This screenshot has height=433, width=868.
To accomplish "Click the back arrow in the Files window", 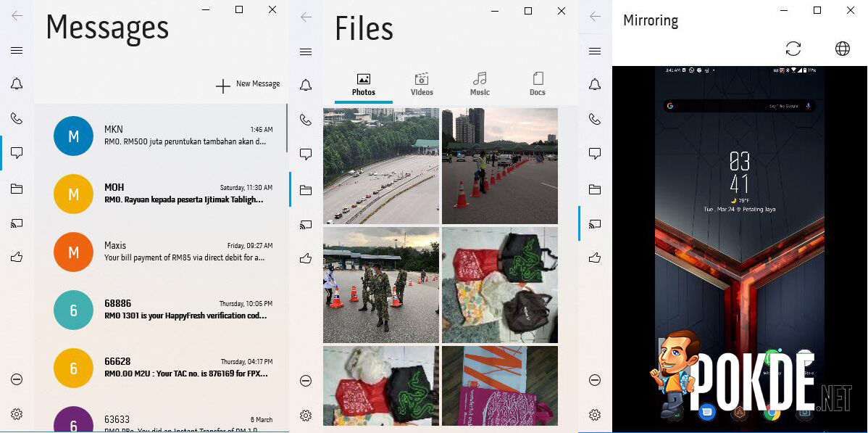I will tap(306, 17).
